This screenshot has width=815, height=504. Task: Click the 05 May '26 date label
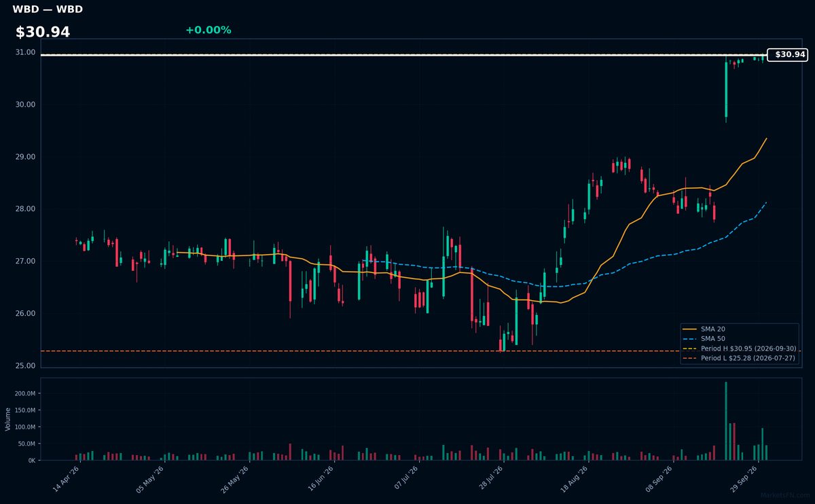(x=150, y=480)
